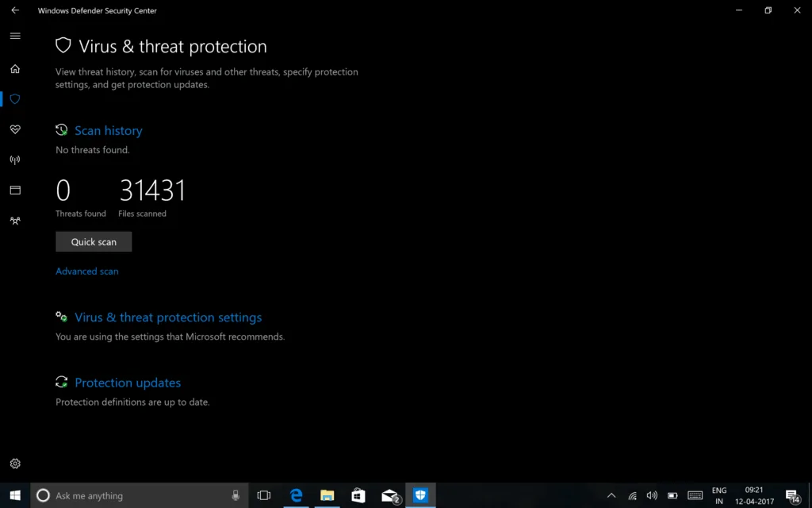Open the Wi-Fi network tray icon

click(x=632, y=495)
